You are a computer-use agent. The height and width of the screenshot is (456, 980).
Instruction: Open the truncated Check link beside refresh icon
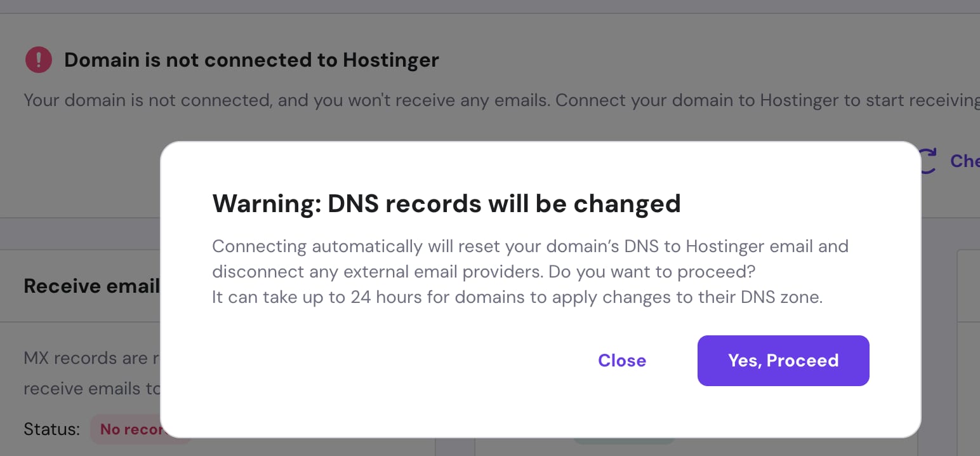coord(965,161)
